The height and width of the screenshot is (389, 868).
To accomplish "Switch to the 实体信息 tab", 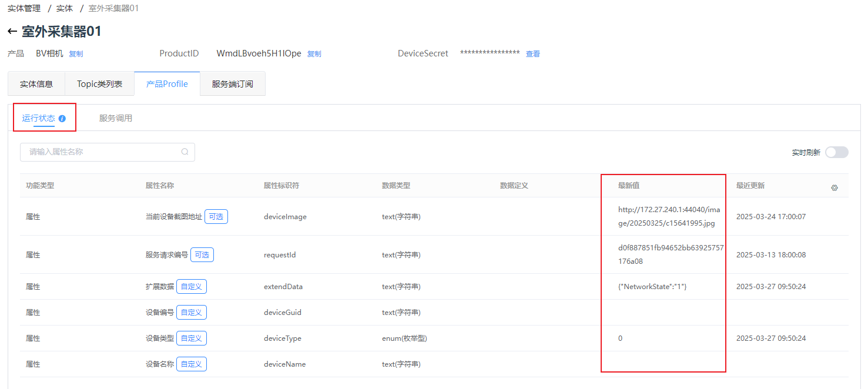I will point(36,83).
